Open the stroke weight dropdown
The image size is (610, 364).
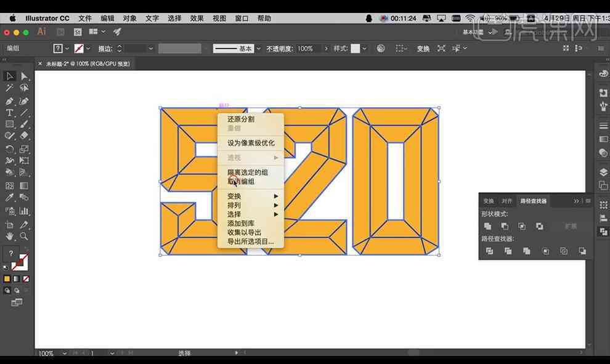coord(150,49)
